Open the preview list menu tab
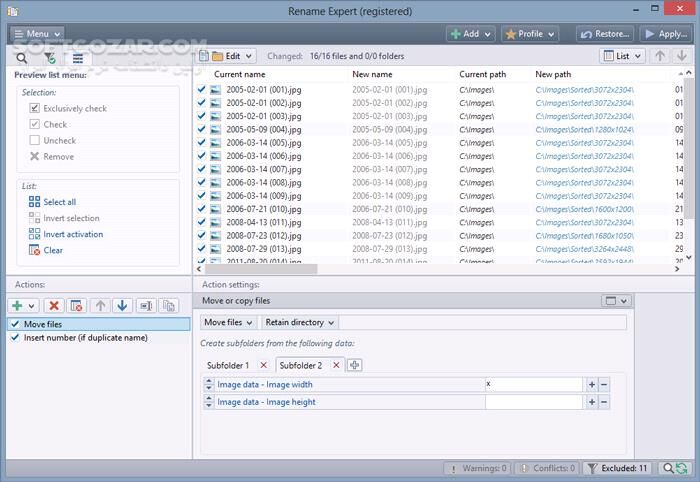This screenshot has width=700, height=482. 78,58
